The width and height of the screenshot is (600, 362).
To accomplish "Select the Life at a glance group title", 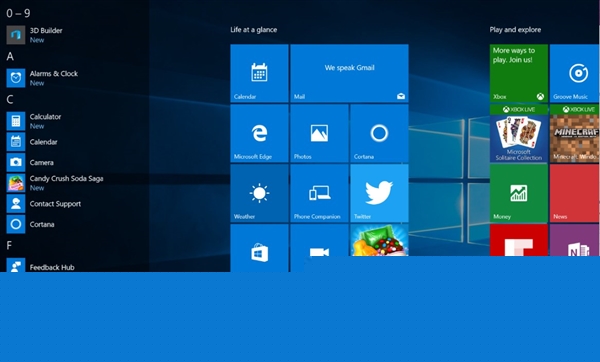I will [x=254, y=30].
